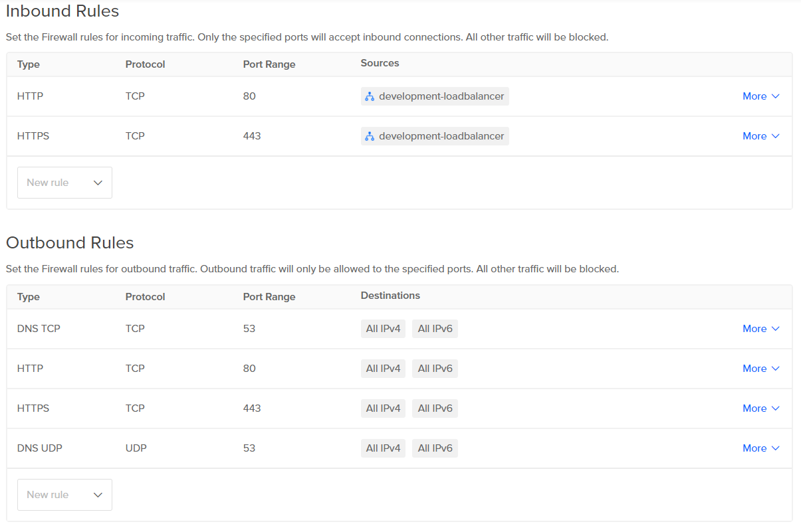
Task: Click the All IPv6 chip on outbound HTTP rule
Action: [435, 369]
